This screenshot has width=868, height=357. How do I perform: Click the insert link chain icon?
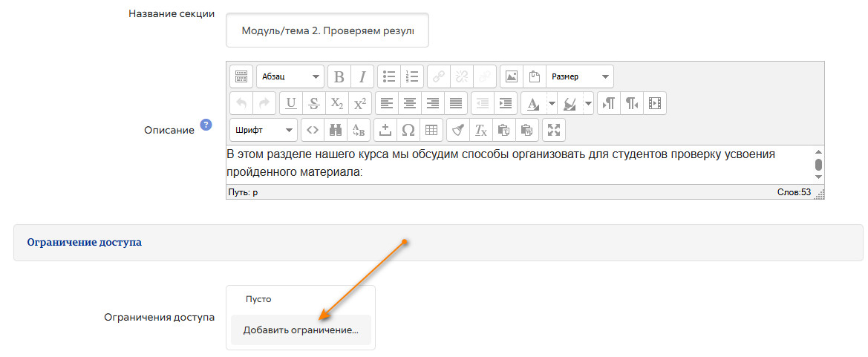pyautogui.click(x=438, y=76)
